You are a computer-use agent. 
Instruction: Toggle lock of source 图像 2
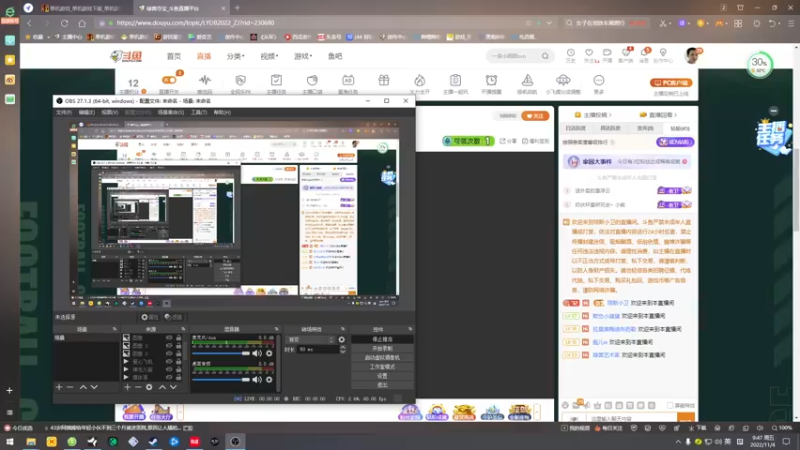pyautogui.click(x=179, y=353)
